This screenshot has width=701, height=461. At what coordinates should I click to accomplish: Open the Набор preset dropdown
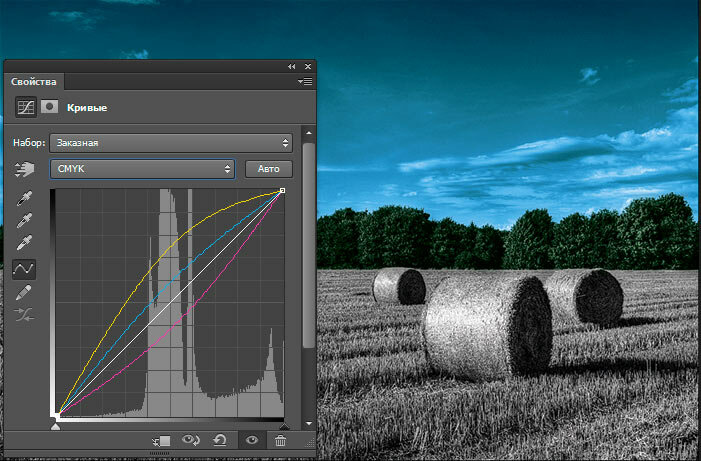(x=171, y=143)
